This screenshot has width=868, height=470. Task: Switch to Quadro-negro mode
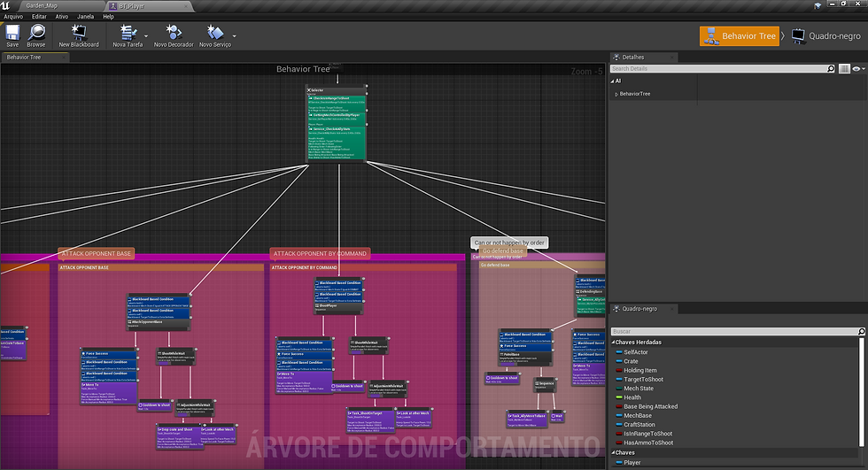(825, 36)
